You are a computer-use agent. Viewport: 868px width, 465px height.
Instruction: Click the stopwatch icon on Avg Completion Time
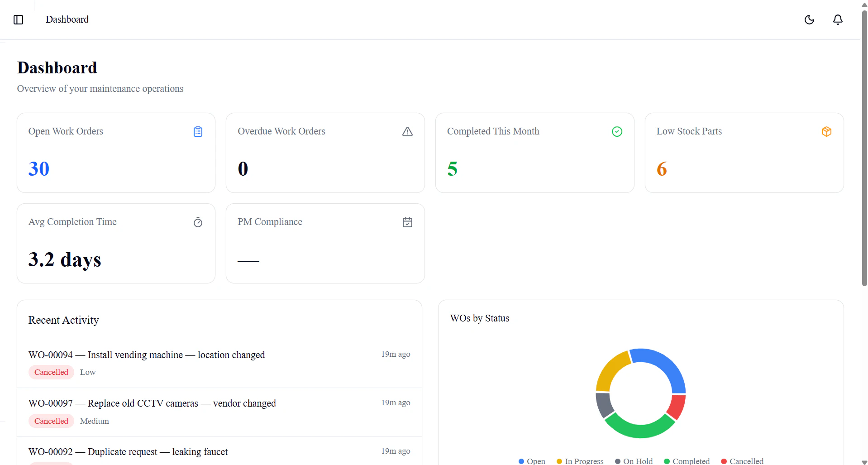(198, 222)
